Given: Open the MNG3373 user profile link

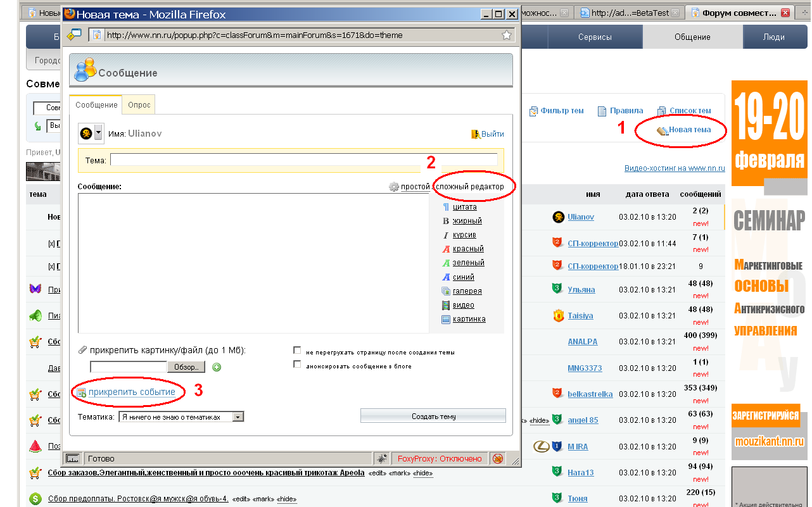Looking at the screenshot, I should pyautogui.click(x=585, y=368).
